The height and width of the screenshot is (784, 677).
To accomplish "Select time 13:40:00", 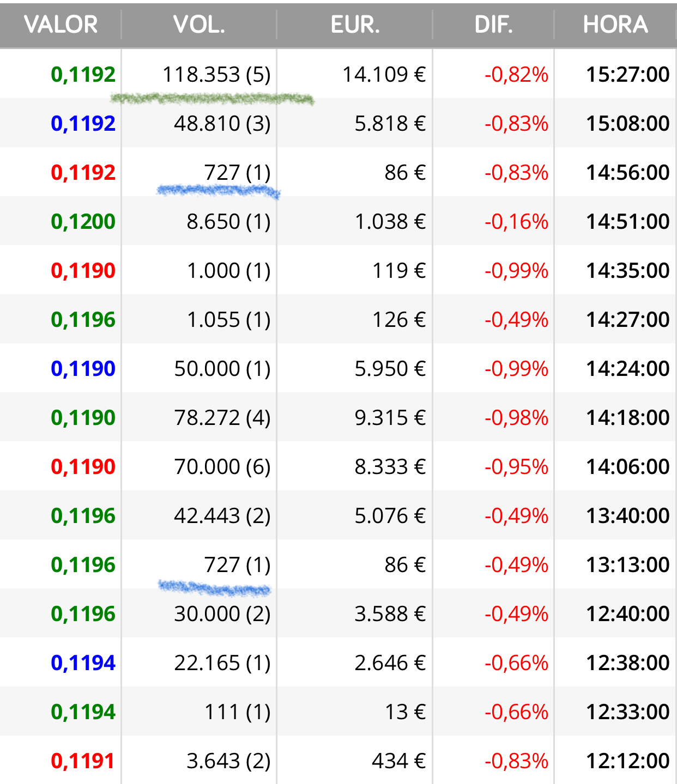I will 627,516.
